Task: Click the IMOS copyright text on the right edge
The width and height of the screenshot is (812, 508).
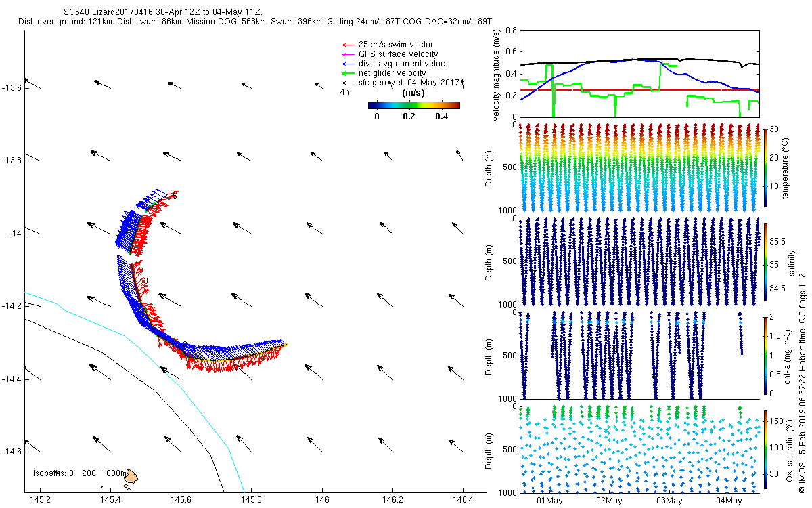Action: pyautogui.click(x=802, y=379)
